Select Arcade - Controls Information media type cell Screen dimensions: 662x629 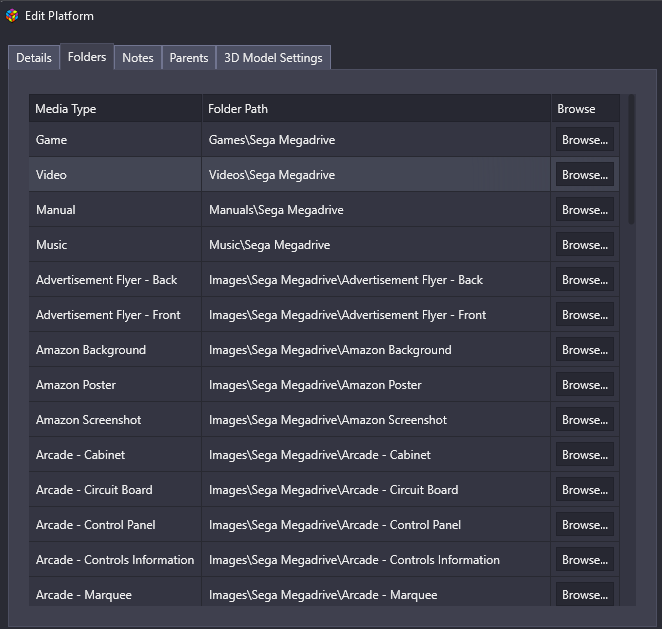115,560
